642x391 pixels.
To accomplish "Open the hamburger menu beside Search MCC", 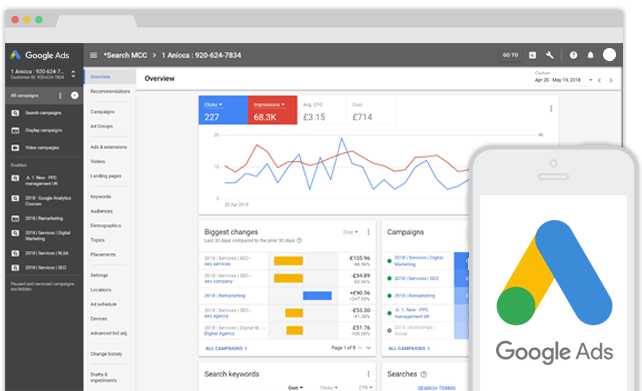I will (x=93, y=55).
